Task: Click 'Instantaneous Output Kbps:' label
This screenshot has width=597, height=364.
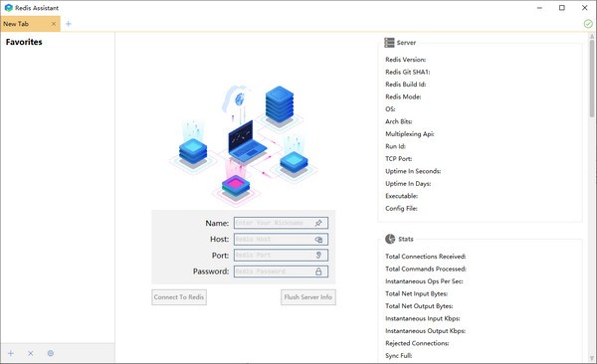Action: pos(425,331)
